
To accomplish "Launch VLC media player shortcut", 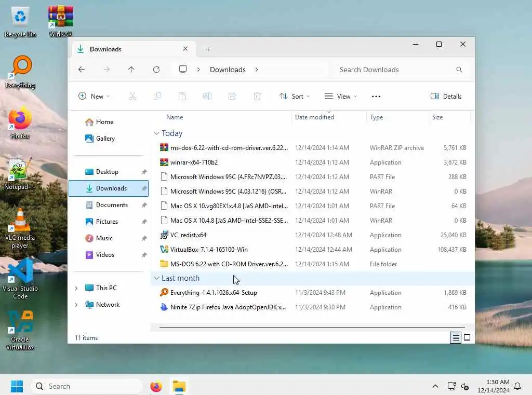I will 20,228.
